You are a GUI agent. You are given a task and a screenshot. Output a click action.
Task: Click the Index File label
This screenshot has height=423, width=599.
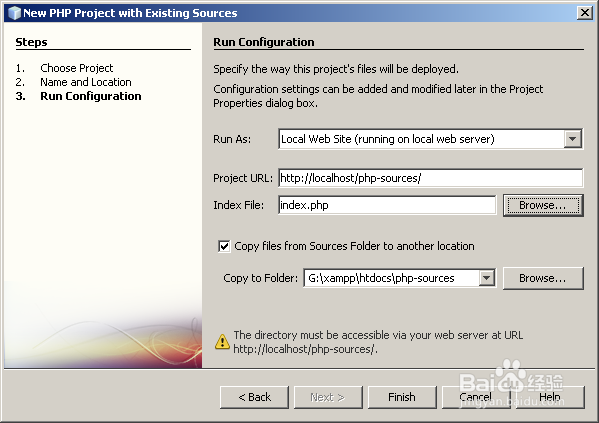click(238, 205)
